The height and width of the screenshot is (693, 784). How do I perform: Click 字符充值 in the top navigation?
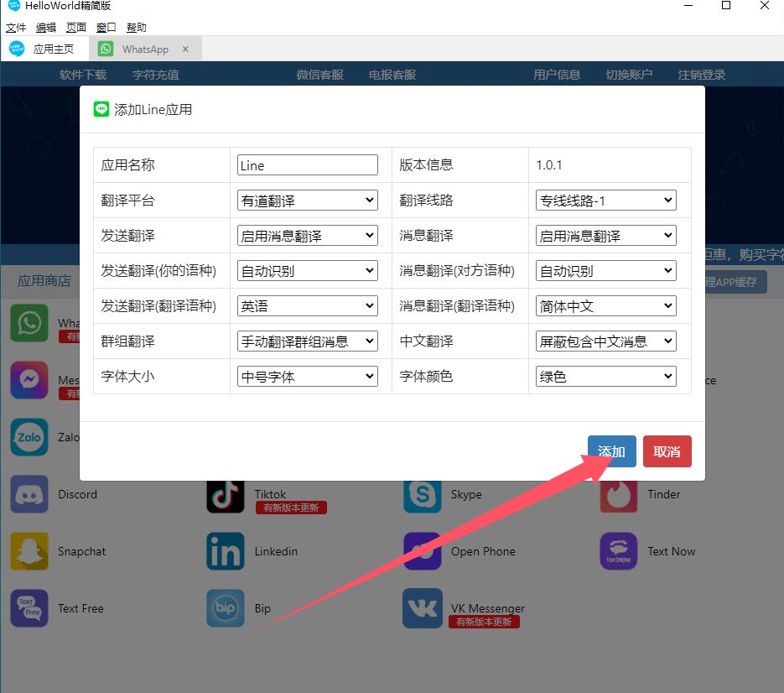(x=155, y=75)
